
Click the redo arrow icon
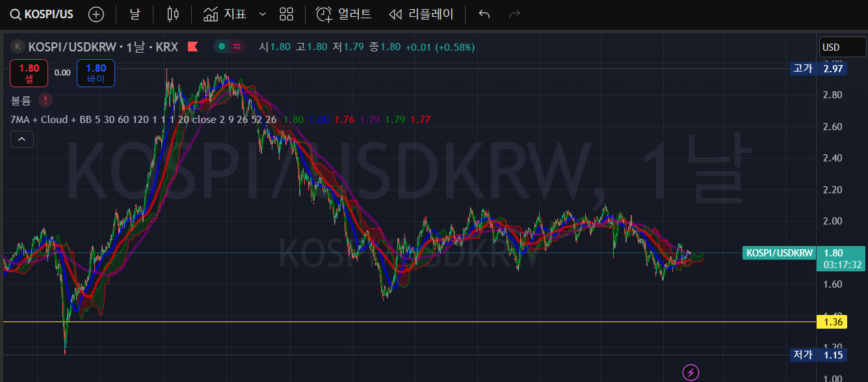[514, 14]
